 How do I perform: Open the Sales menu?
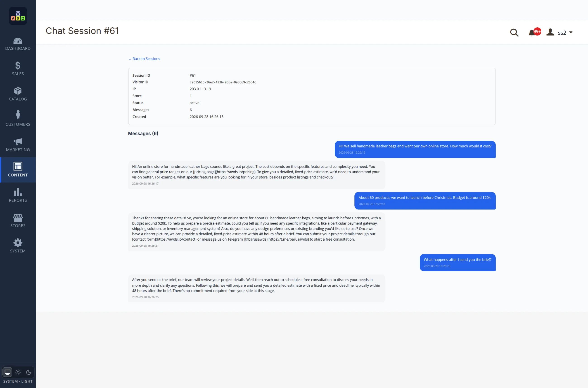(x=18, y=69)
